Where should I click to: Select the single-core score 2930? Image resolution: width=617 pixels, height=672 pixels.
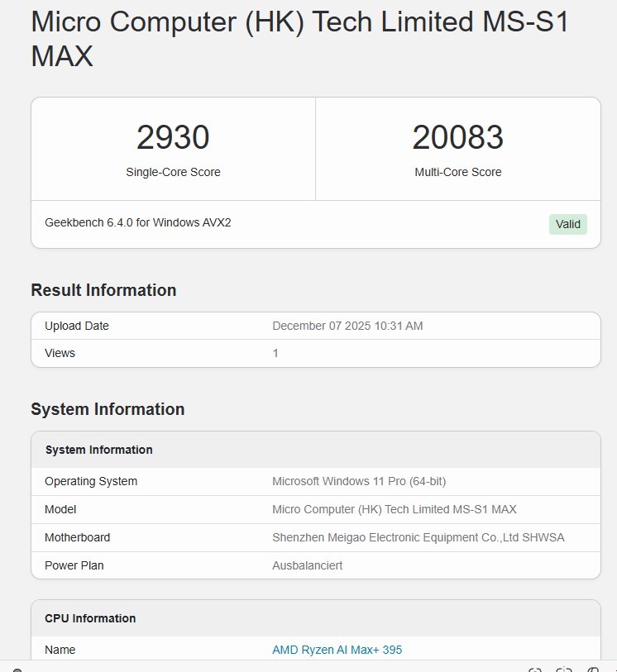[173, 137]
